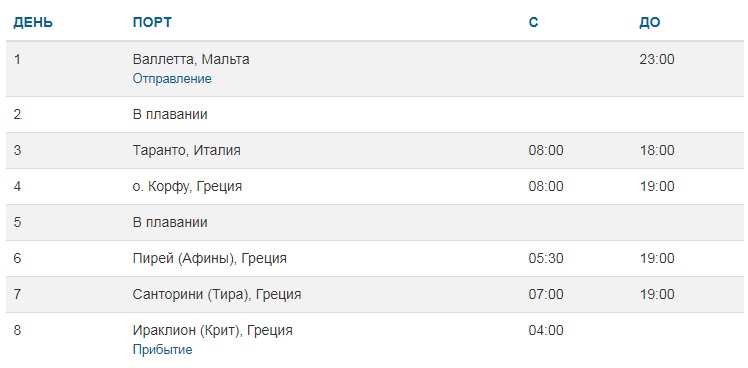The width and height of the screenshot is (748, 368).
Task: Click the 23:00 departure time for Валлетта
Action: (657, 60)
